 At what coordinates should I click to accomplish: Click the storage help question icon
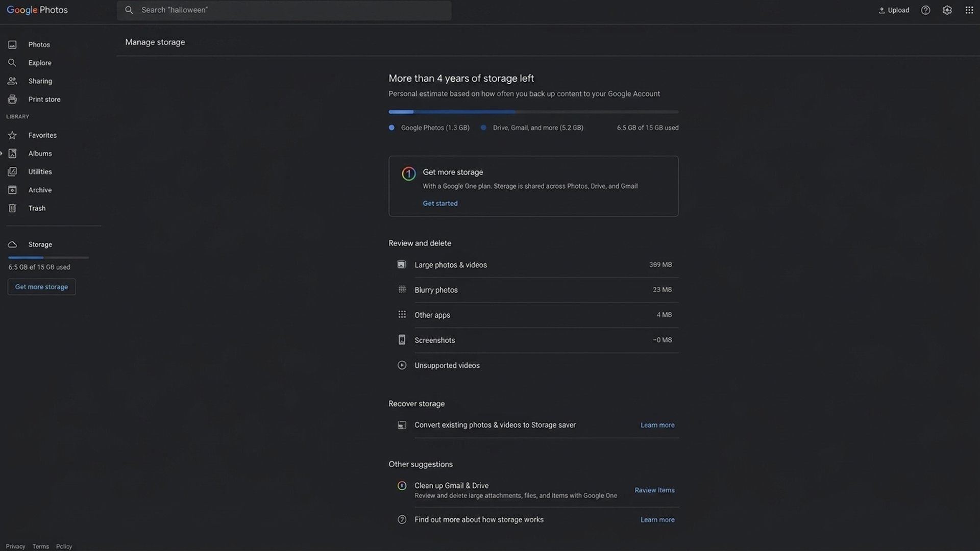click(x=402, y=520)
